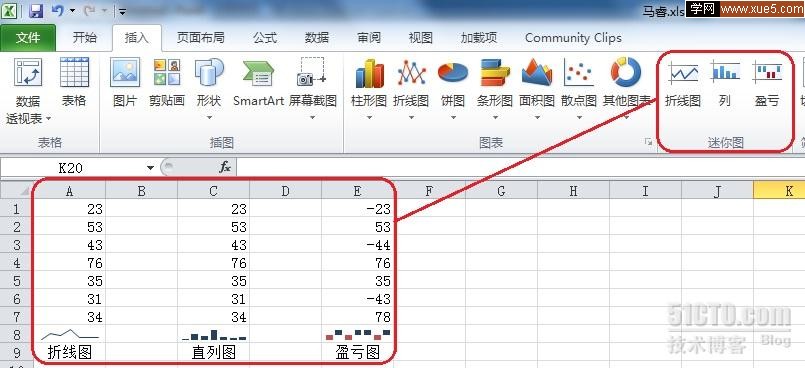Expand the 条形图 dropdown arrow

pos(495,118)
